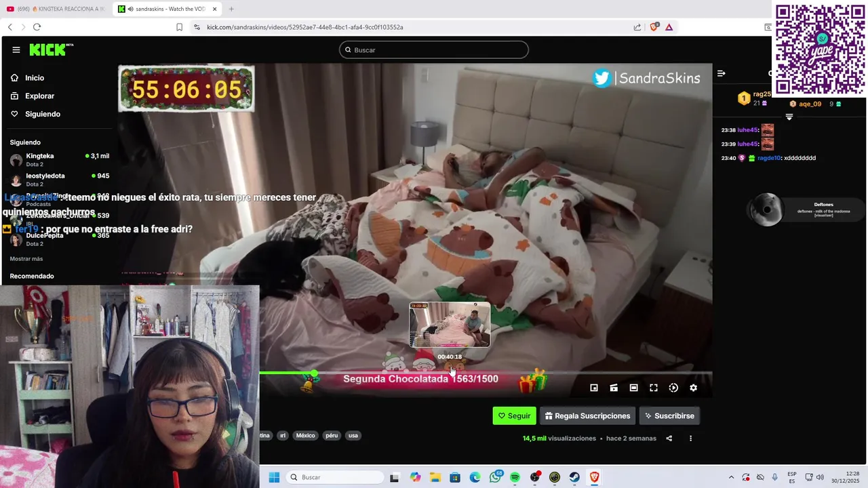Open leostyledota followed channel
The height and width of the screenshot is (488, 868).
point(60,180)
